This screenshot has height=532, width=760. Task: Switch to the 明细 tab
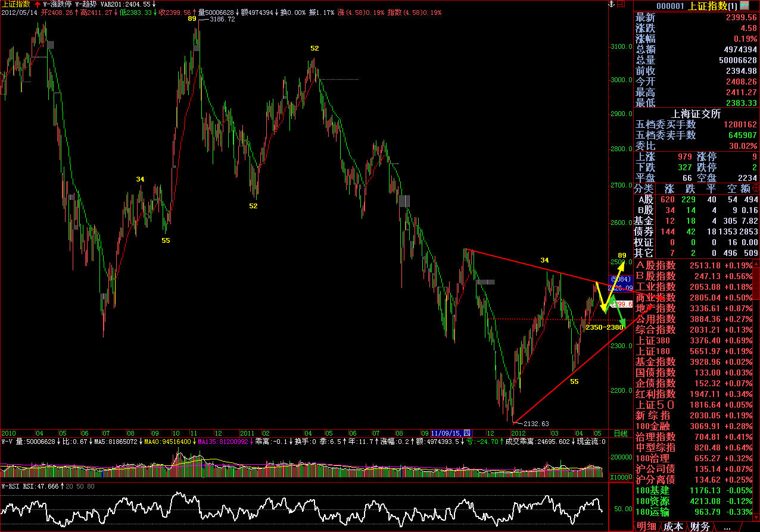tap(647, 527)
